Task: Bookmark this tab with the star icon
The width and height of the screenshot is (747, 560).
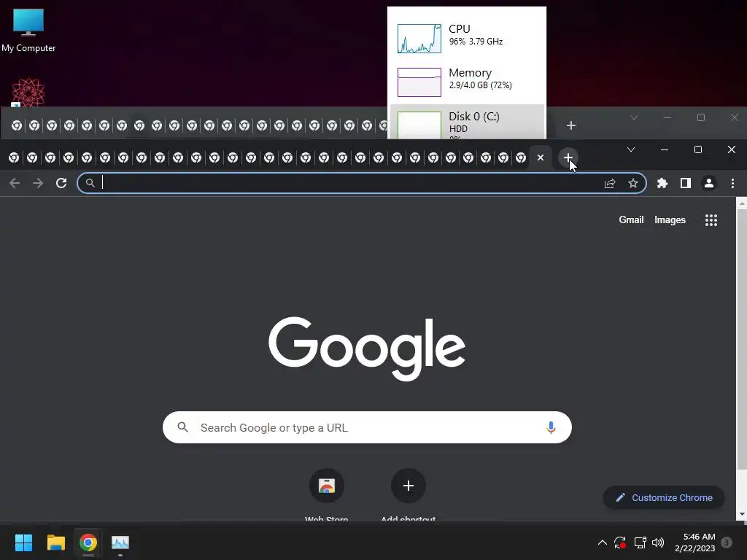Action: coord(632,183)
